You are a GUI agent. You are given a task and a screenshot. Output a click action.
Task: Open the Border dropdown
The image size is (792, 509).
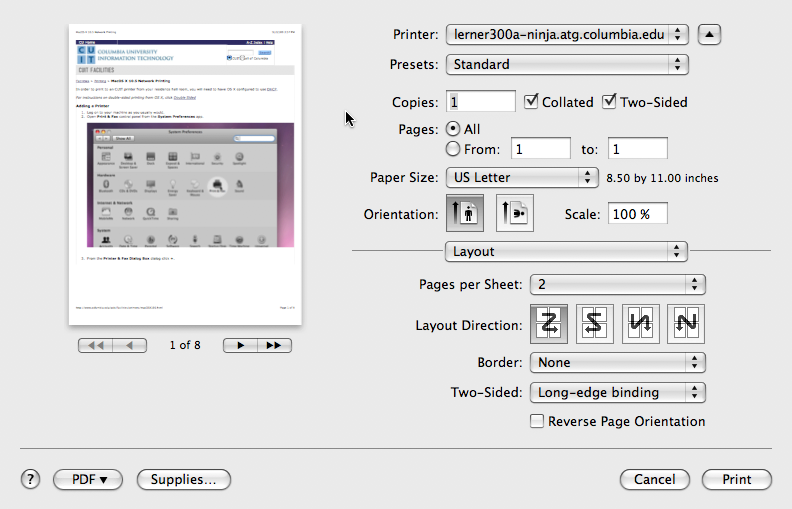(x=618, y=362)
